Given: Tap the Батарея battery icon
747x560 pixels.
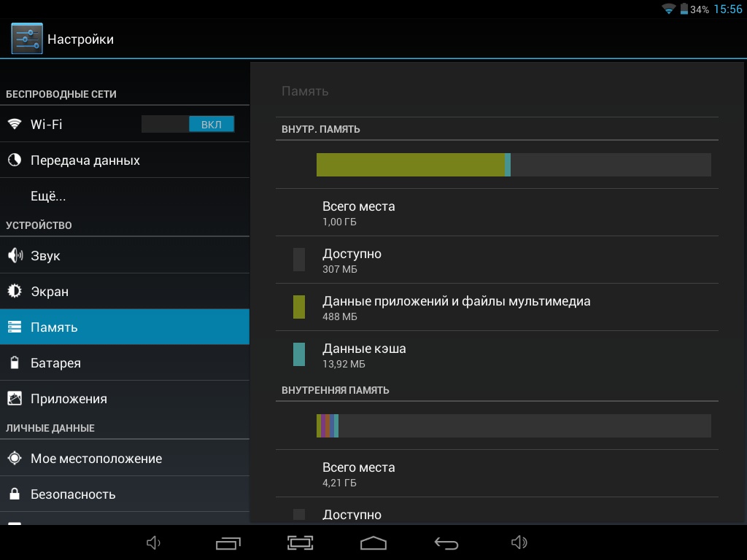Looking at the screenshot, I should pos(15,363).
